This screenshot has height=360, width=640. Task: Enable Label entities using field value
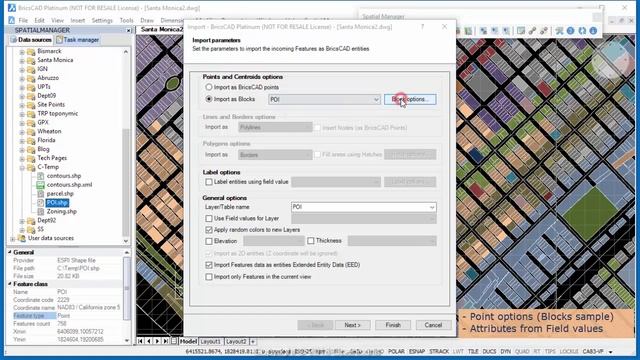209,182
